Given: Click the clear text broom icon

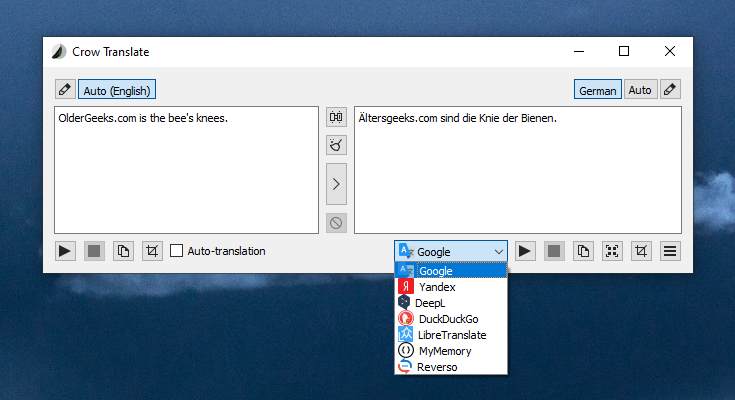Looking at the screenshot, I should (336, 145).
